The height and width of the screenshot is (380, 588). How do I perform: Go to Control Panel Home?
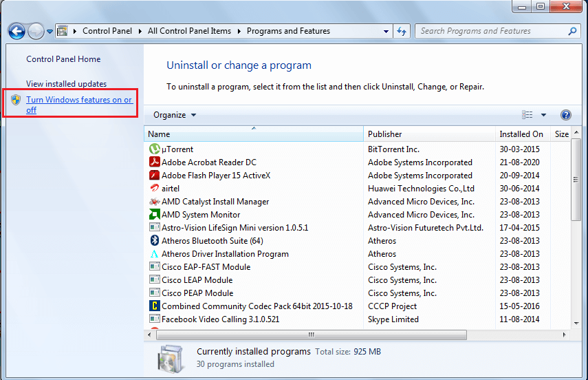[63, 59]
